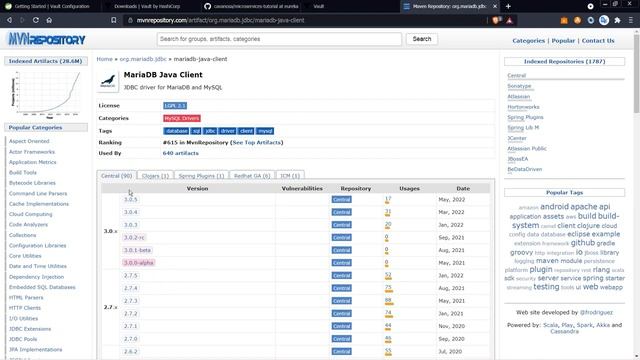
Task: Open Contact Us link in header
Action: pos(598,41)
